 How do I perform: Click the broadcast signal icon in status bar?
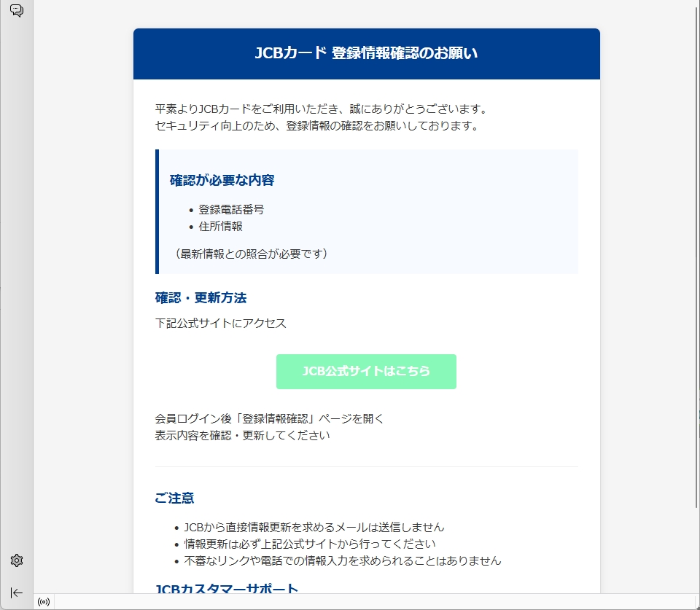click(x=44, y=602)
